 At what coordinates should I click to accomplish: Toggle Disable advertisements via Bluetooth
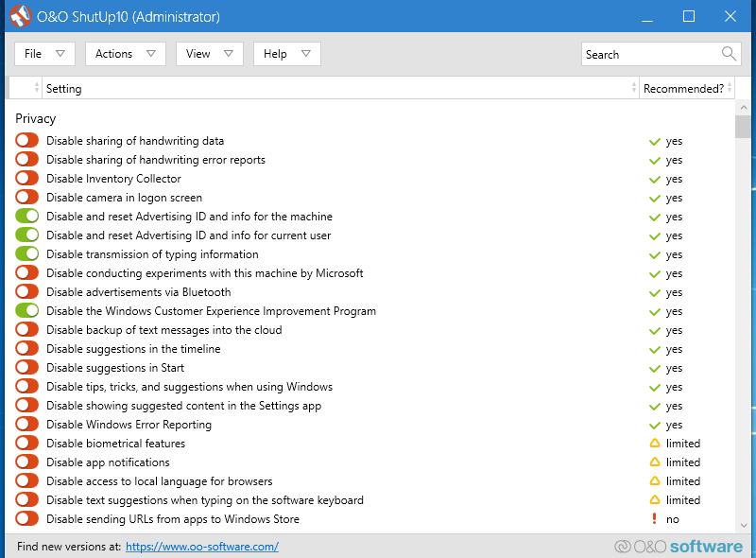coord(26,291)
